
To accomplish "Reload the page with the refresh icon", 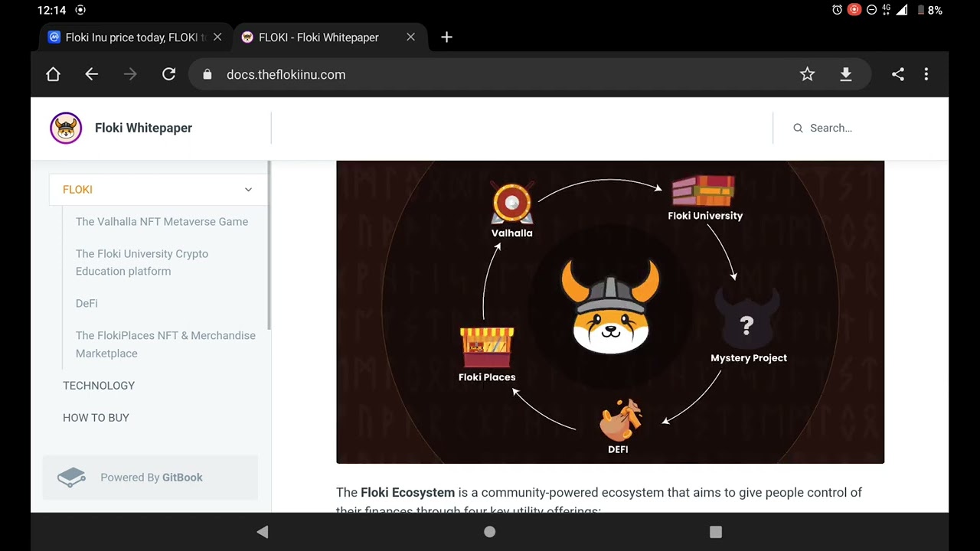I will click(169, 74).
